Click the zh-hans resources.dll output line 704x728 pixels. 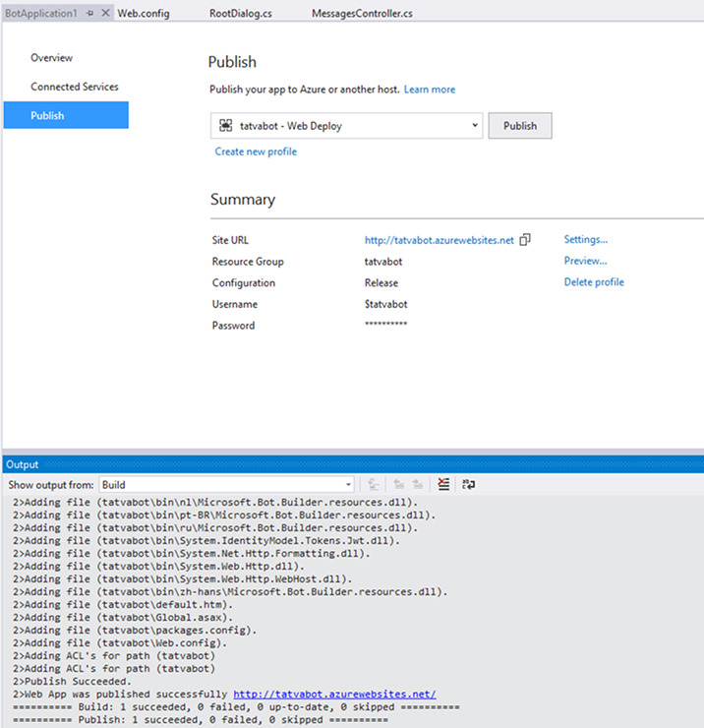click(x=230, y=591)
